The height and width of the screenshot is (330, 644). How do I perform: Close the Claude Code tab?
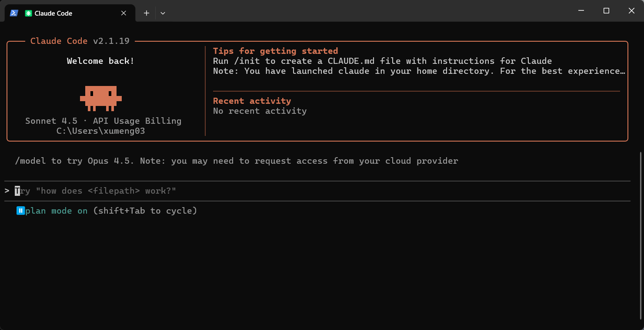[x=124, y=13]
